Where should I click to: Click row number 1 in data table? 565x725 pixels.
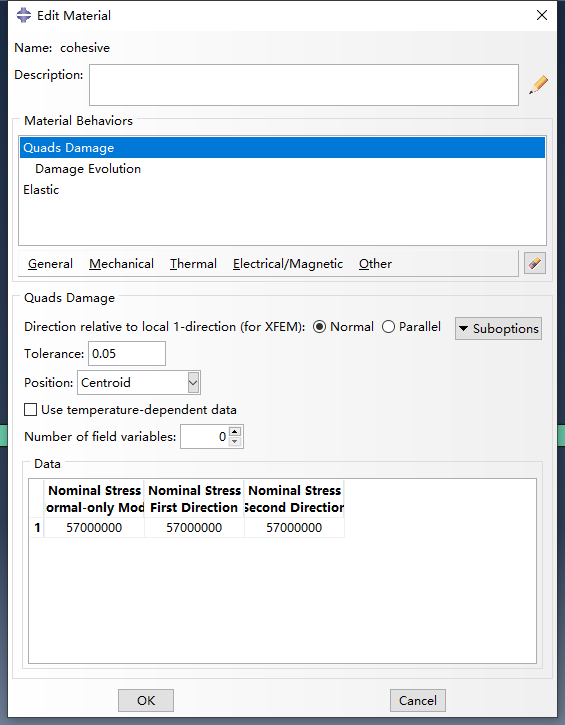coord(37,528)
